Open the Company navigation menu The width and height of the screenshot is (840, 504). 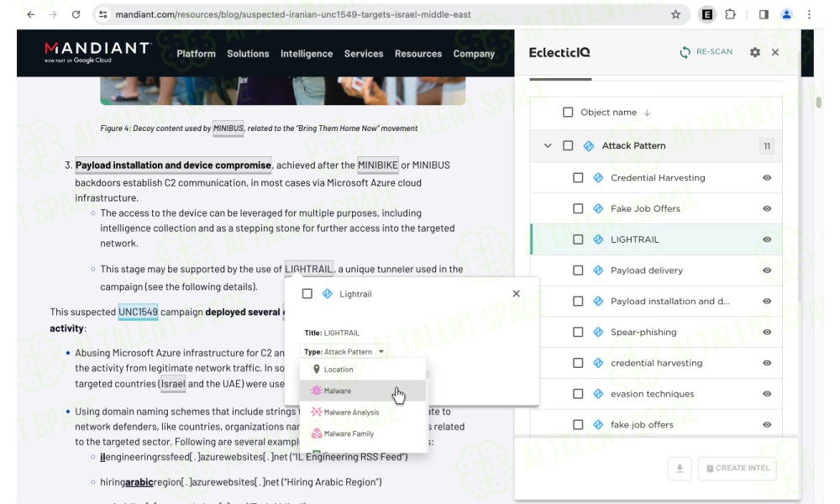click(474, 54)
